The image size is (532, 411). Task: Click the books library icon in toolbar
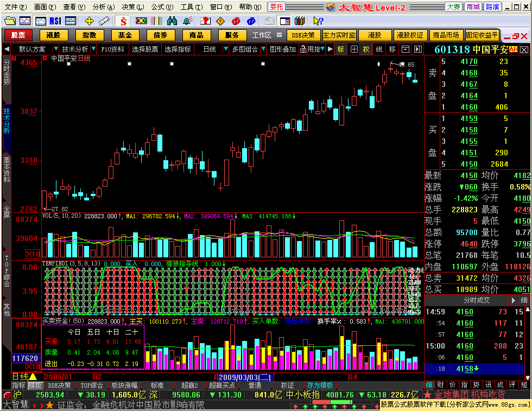pyautogui.click(x=300, y=21)
